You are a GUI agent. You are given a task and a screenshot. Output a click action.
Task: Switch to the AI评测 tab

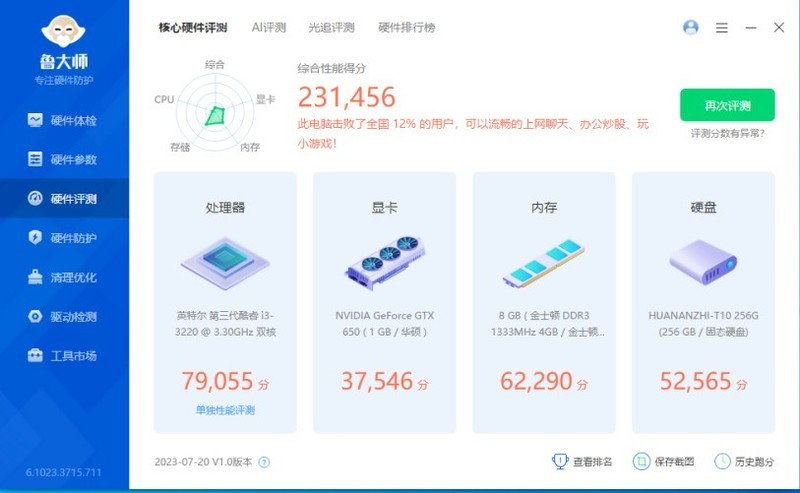269,28
